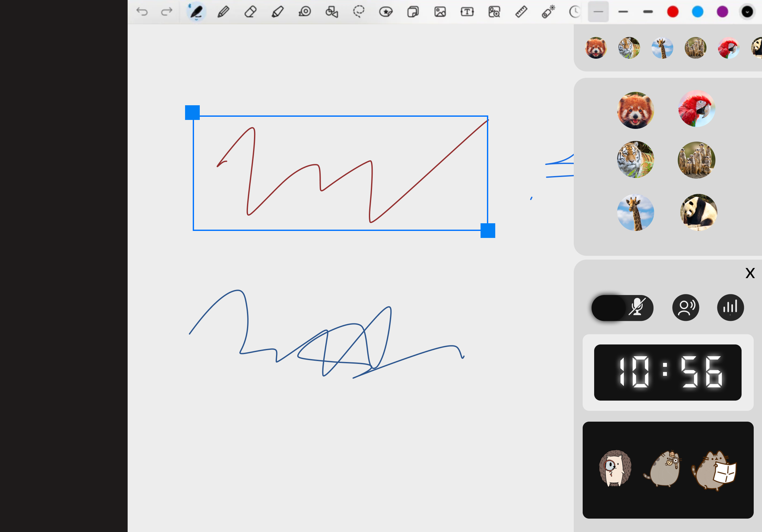Open the sticker tool options
The height and width of the screenshot is (532, 762).
pos(386,12)
